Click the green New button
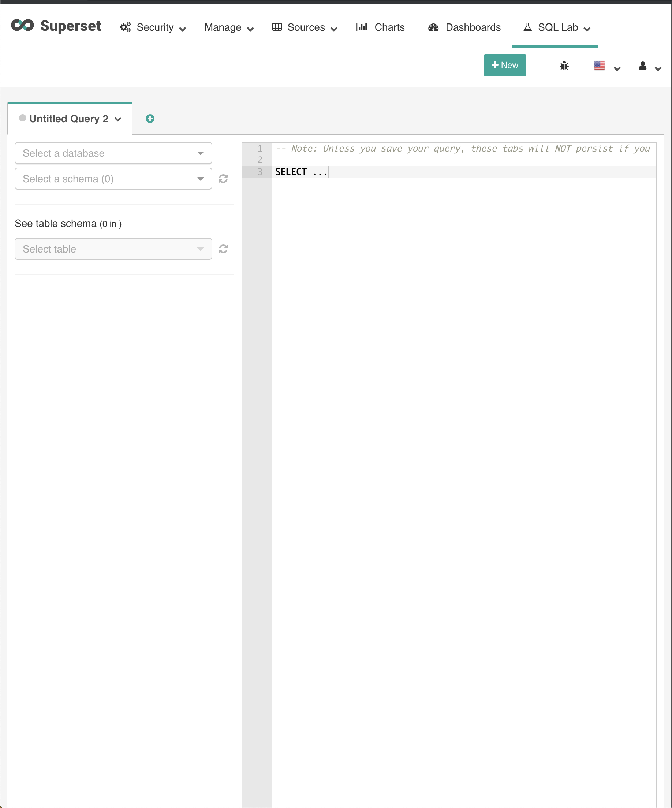The image size is (672, 808). pos(505,65)
